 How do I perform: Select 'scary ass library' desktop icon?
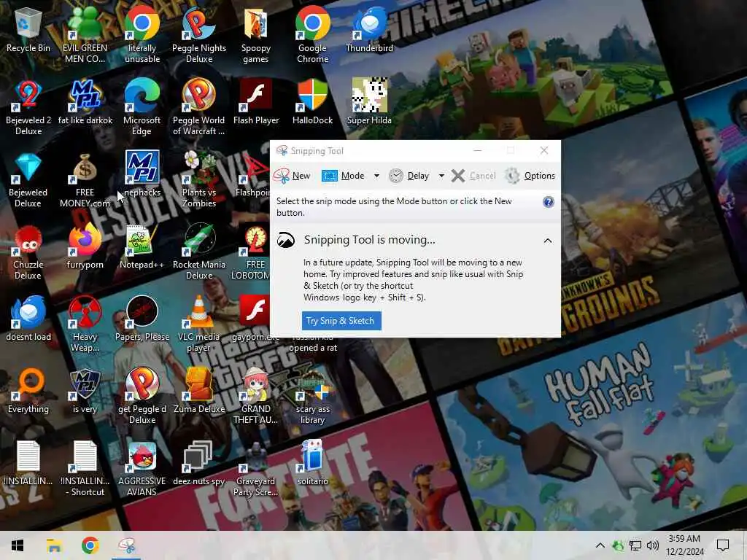coord(312,397)
